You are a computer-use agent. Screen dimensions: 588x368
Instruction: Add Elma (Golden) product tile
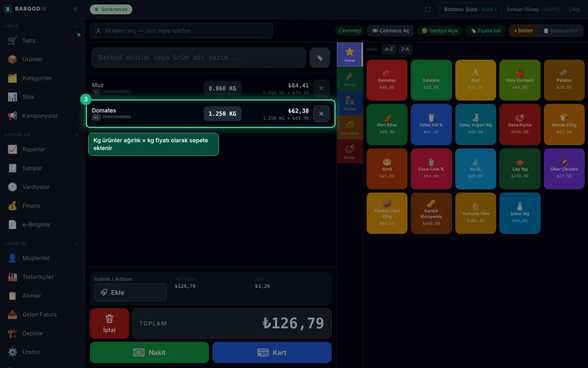pos(520,80)
